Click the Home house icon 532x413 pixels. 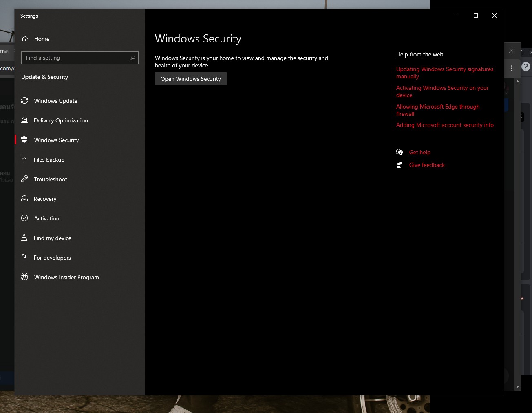(x=25, y=39)
